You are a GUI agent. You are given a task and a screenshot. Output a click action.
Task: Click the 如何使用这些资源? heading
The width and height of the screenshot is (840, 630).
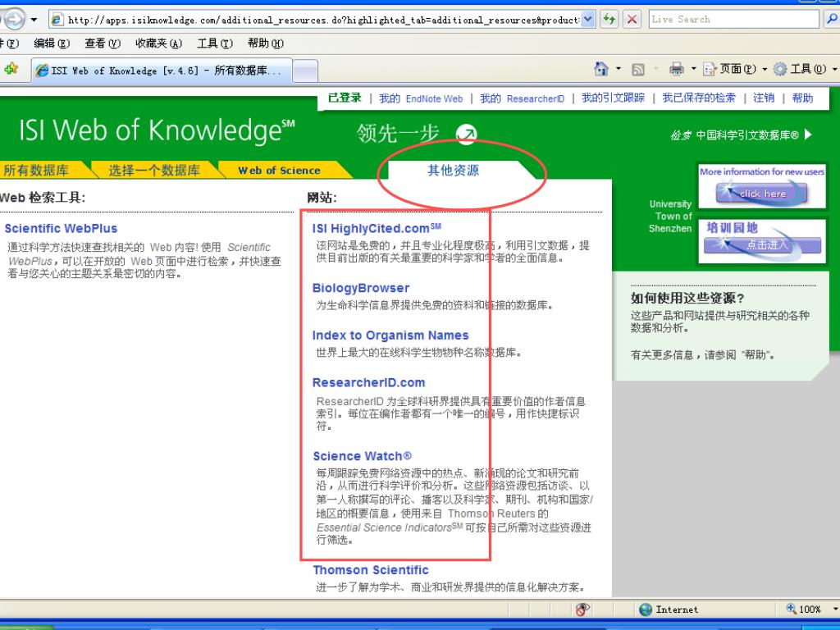tap(687, 298)
